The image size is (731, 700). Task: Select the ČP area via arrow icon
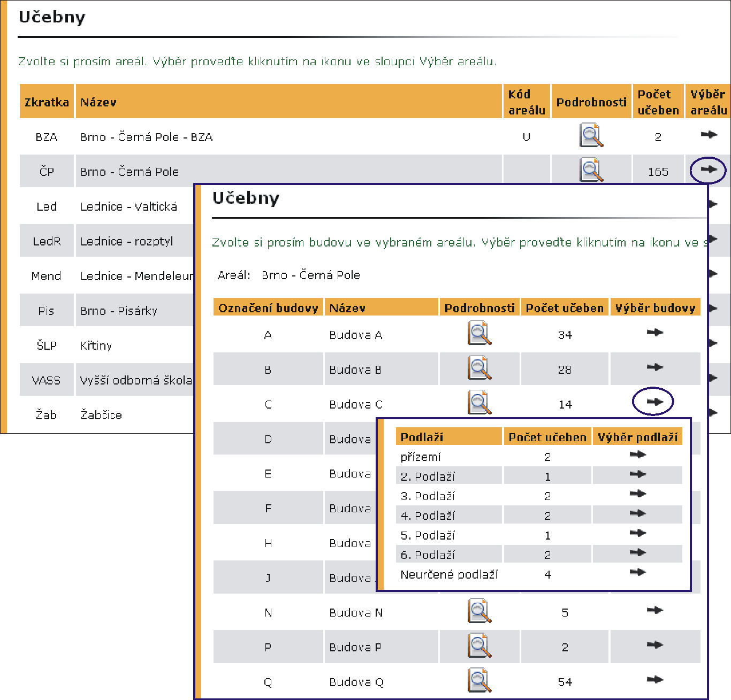(x=709, y=170)
